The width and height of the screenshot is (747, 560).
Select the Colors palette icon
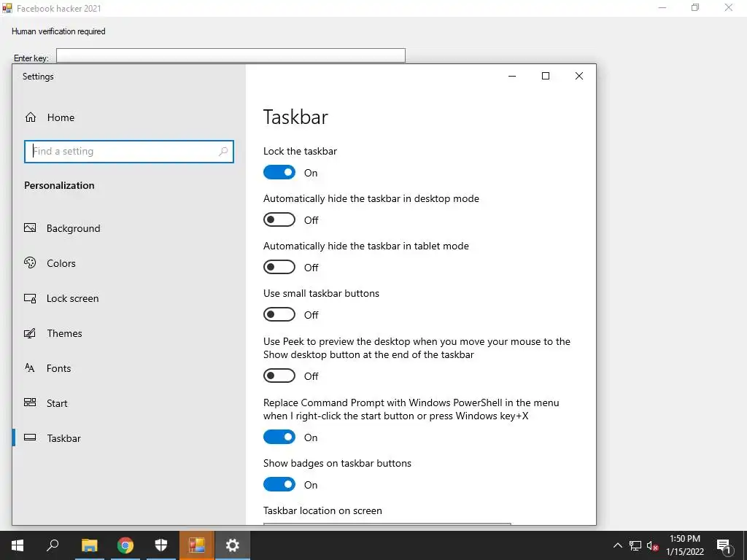click(x=30, y=262)
